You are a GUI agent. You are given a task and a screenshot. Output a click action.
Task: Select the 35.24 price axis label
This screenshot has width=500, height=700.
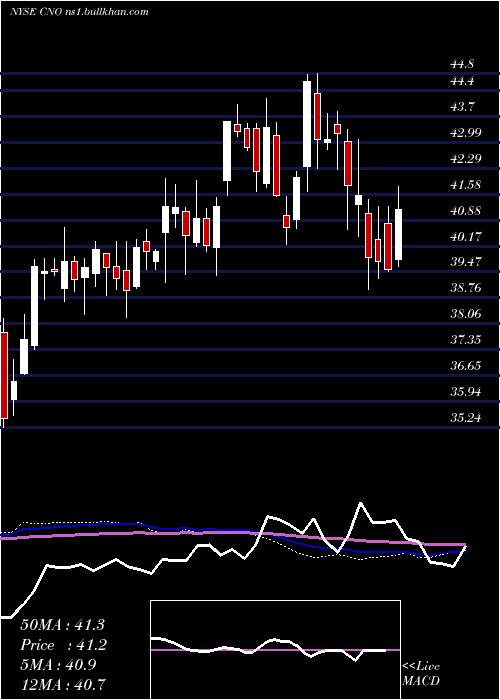click(466, 418)
